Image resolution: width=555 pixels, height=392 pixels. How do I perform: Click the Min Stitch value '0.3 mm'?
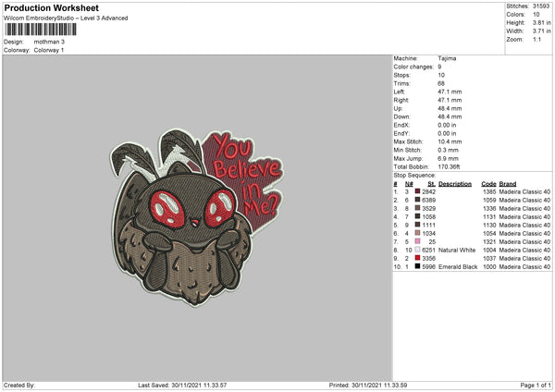pos(448,150)
